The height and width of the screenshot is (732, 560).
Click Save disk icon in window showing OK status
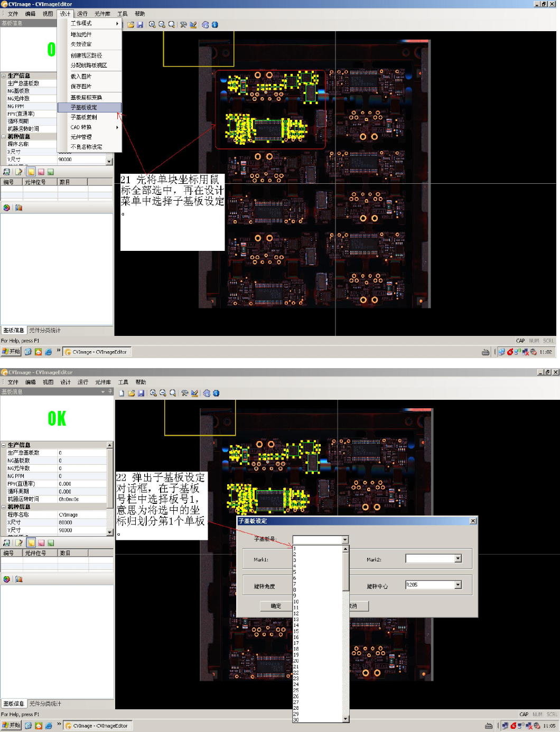(141, 393)
